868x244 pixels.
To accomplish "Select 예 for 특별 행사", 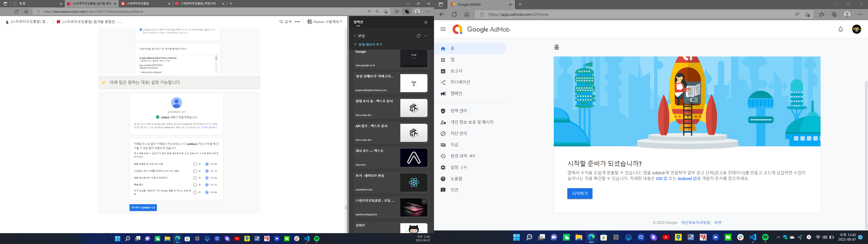I will click(x=195, y=185).
